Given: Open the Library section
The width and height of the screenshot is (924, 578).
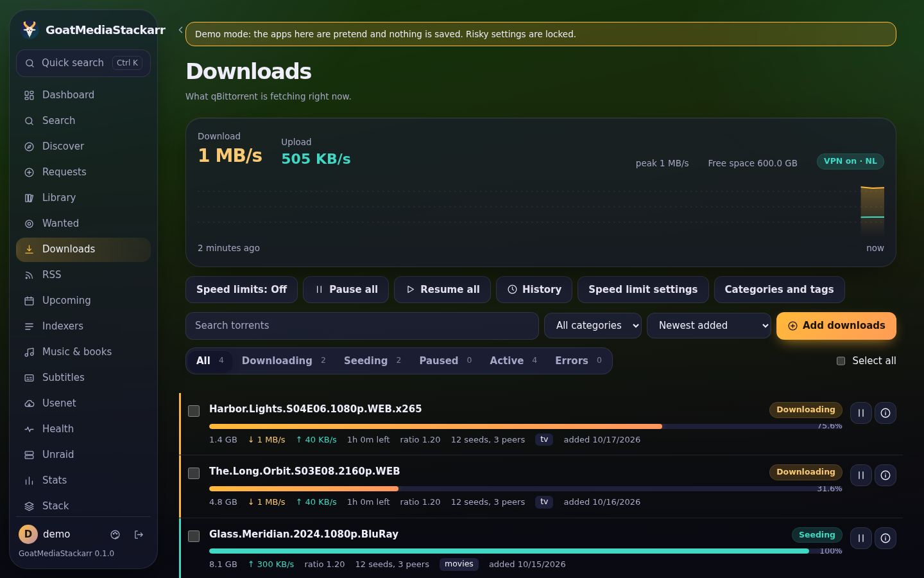Looking at the screenshot, I should coord(83,198).
